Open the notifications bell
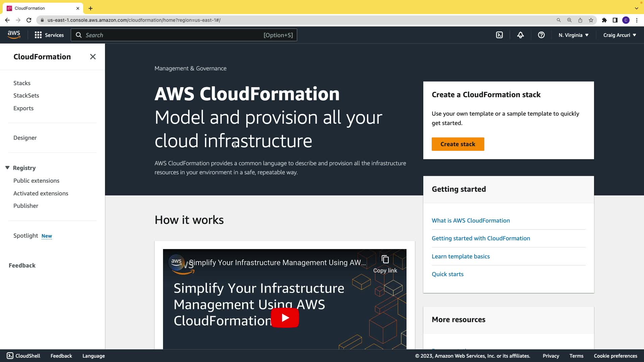This screenshot has width=644, height=362. (x=520, y=35)
